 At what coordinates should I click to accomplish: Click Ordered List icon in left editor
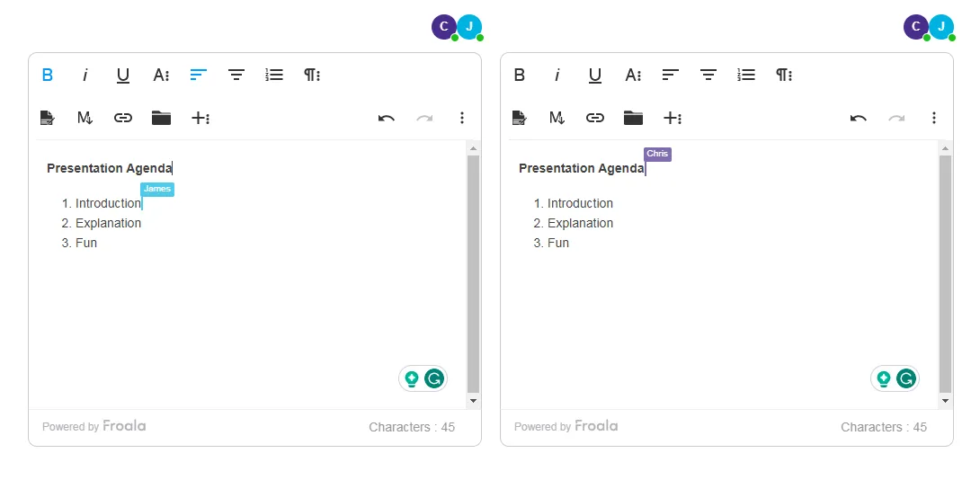pyautogui.click(x=274, y=76)
